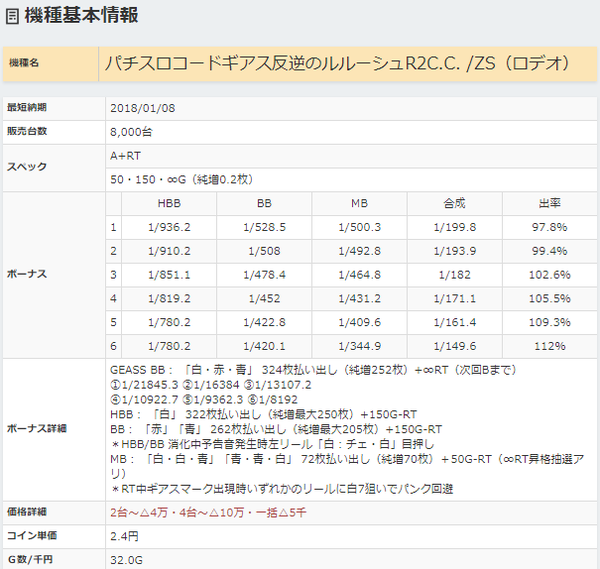Select the HBB 322枚払い出し detail line
Image resolution: width=600 pixels, height=569 pixels.
pos(264,414)
